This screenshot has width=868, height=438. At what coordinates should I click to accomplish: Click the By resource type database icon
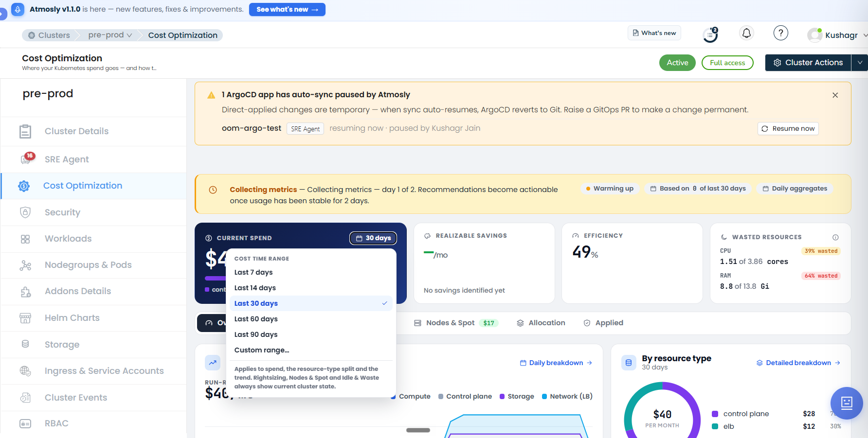pos(629,363)
